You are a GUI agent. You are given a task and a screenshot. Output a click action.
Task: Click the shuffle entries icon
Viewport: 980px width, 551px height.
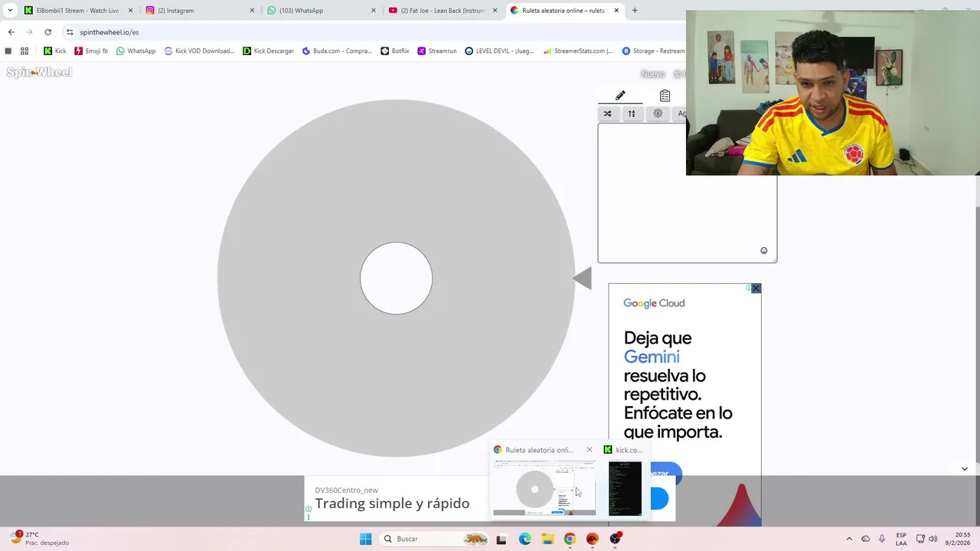coord(607,113)
